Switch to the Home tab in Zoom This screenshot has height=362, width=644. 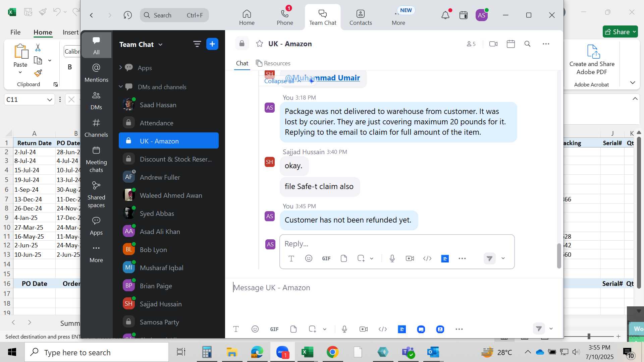click(247, 17)
